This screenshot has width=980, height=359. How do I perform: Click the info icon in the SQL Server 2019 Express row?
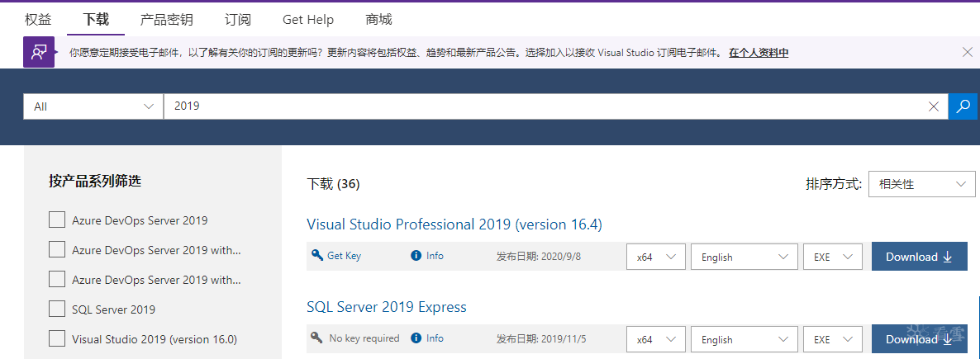pos(416,338)
